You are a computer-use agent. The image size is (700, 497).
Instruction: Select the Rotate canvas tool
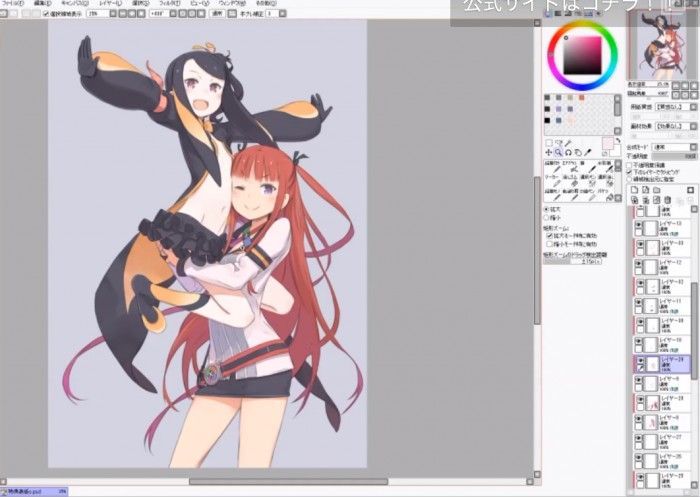click(568, 152)
